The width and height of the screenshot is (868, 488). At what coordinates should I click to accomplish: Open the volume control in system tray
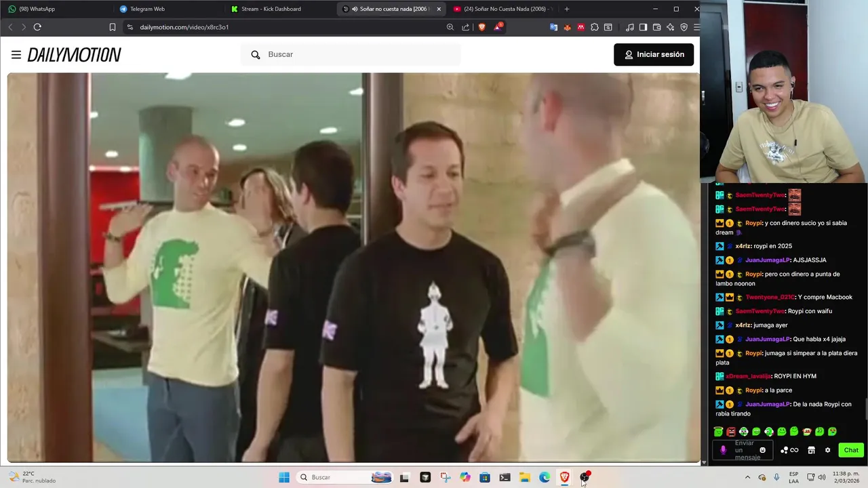click(822, 477)
